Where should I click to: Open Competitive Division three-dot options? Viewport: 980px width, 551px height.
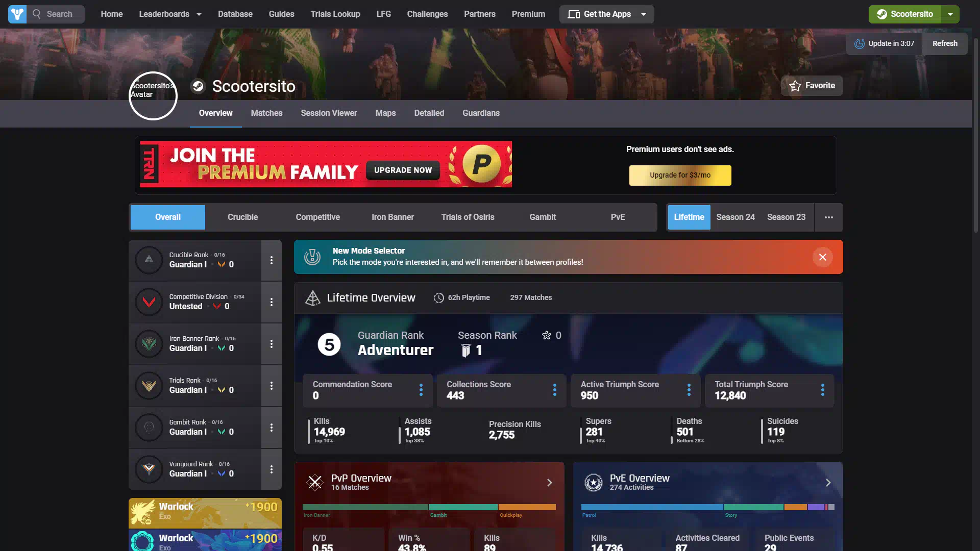272,302
